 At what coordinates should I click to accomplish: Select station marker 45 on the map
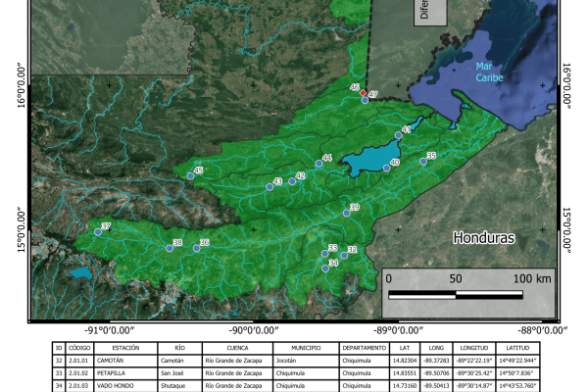(191, 175)
